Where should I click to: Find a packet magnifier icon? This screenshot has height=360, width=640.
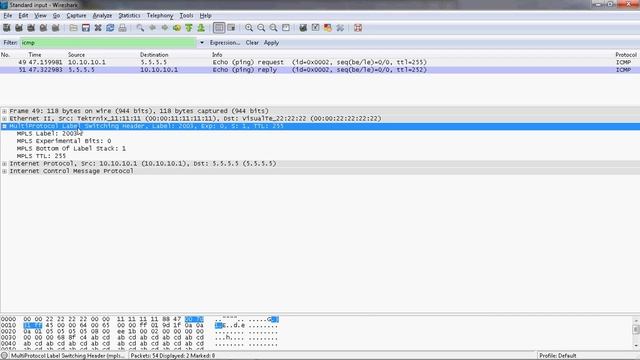point(140,28)
